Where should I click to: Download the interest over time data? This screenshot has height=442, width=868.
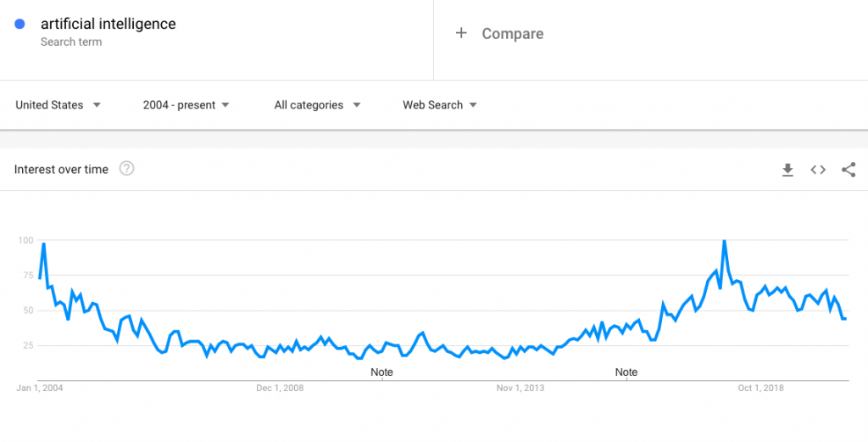787,170
